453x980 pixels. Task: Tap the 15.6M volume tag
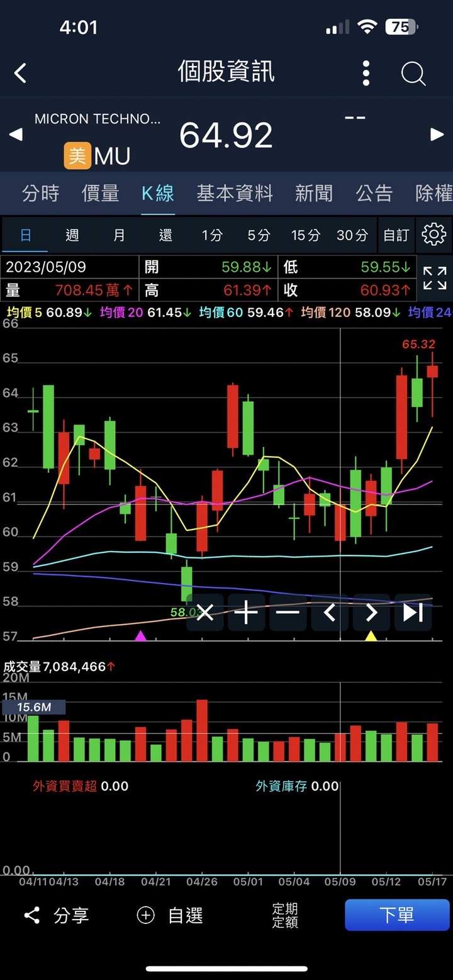34,707
